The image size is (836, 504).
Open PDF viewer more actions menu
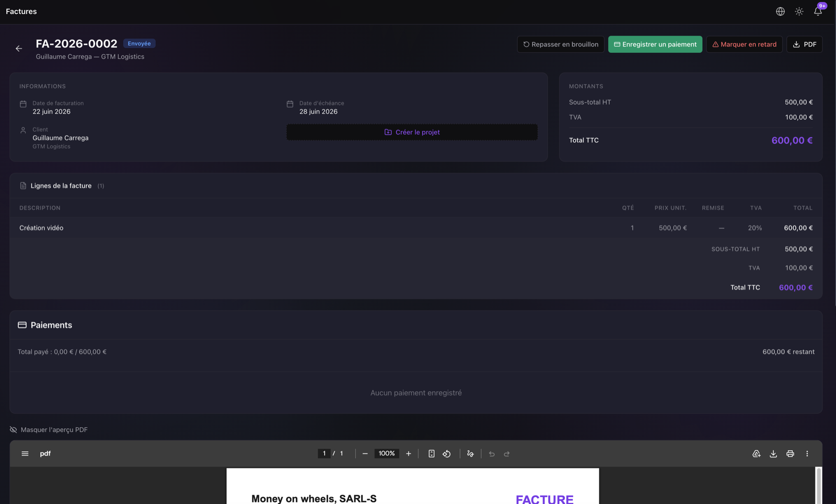pos(807,454)
